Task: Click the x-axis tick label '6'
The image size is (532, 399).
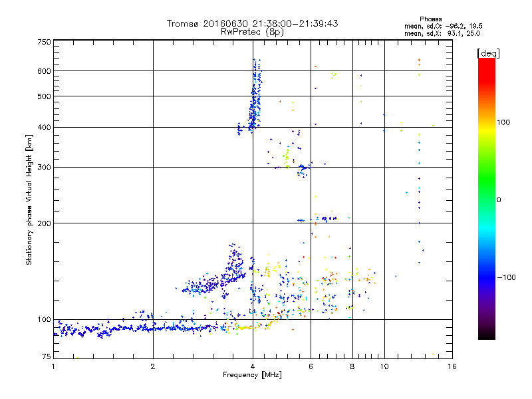Action: 311,366
